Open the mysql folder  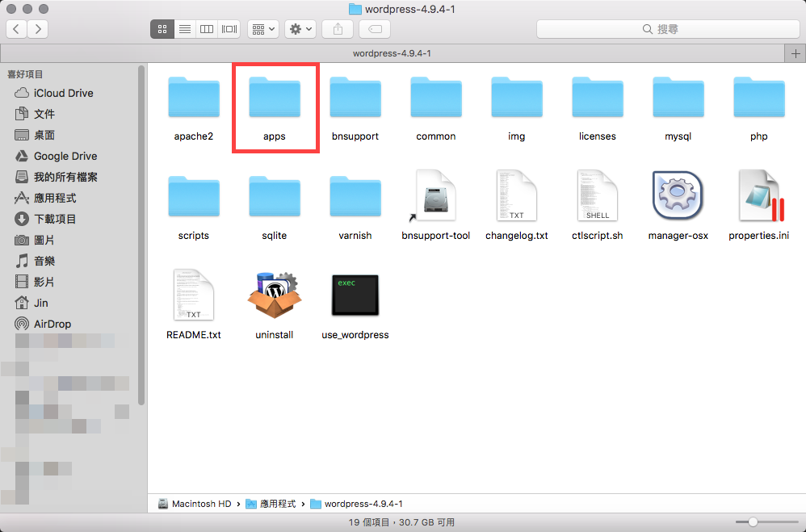click(x=678, y=98)
